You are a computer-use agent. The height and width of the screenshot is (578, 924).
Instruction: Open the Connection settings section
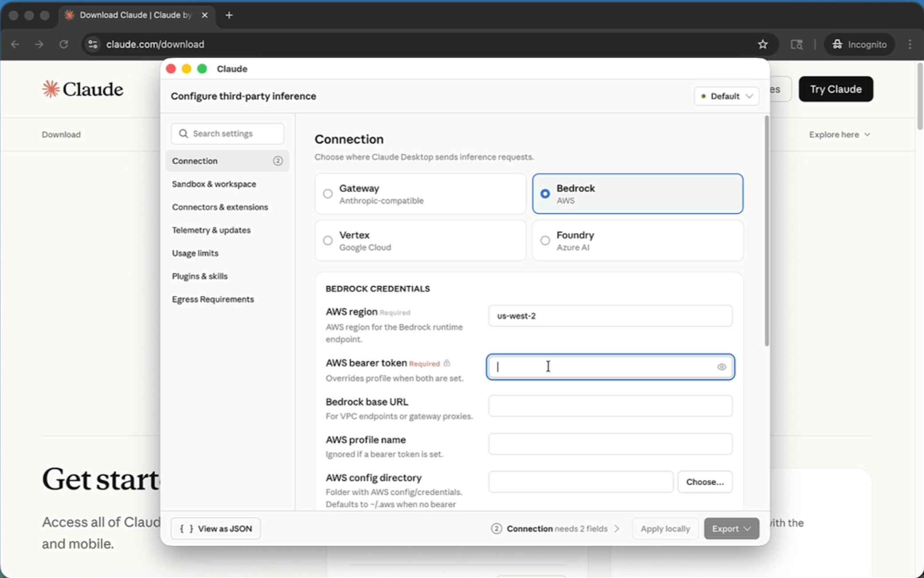(227, 161)
